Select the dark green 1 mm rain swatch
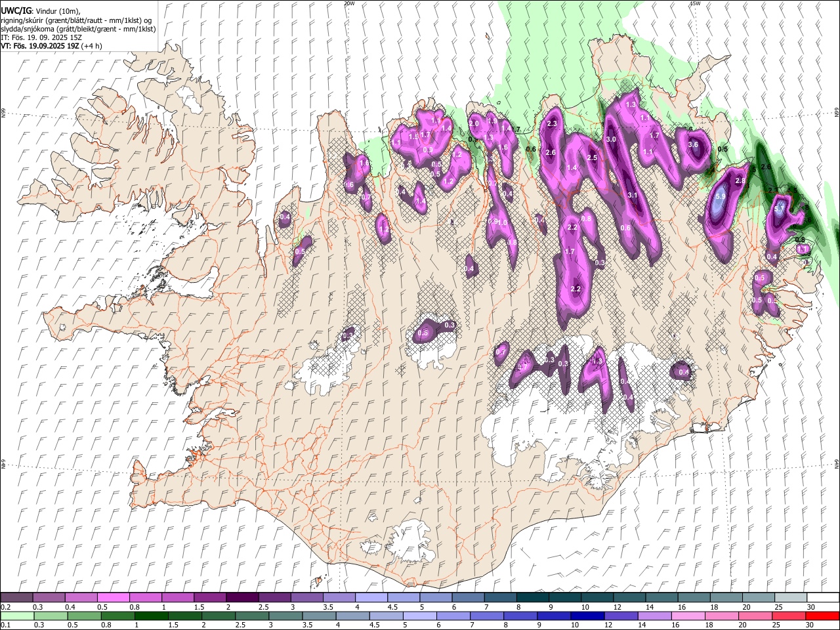The image size is (840, 630). [150, 616]
